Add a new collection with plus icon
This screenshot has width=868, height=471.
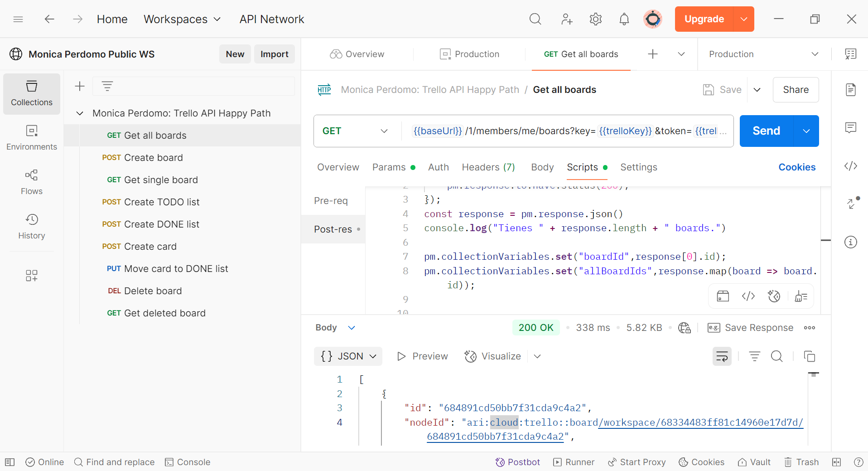point(80,86)
